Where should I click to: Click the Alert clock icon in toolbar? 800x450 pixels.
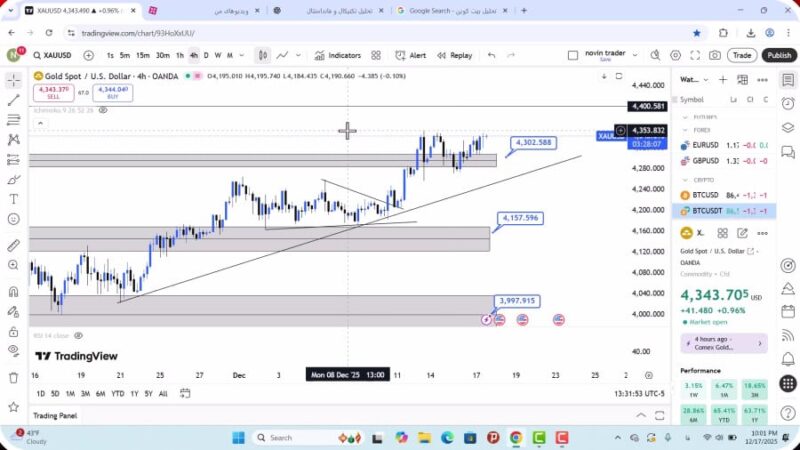click(x=412, y=55)
